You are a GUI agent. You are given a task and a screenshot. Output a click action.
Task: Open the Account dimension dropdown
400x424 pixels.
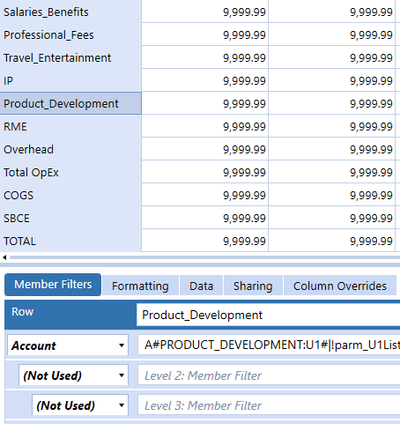68,345
